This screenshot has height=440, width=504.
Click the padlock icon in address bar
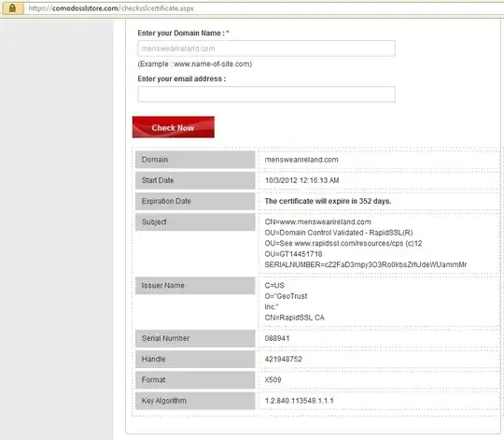click(x=12, y=8)
